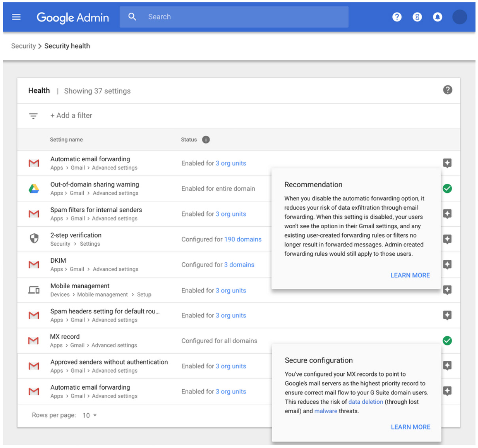Open the hamburger main menu
Image resolution: width=478 pixels, height=448 pixels.
pyautogui.click(x=16, y=17)
